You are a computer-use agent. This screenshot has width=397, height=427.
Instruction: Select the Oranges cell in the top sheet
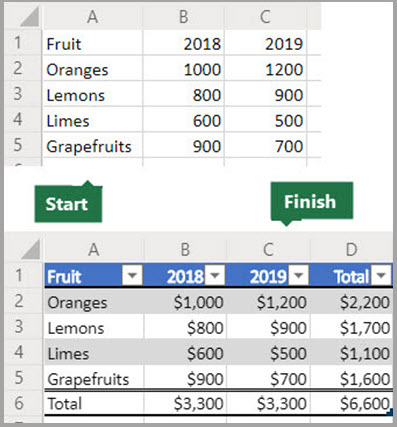(93, 69)
